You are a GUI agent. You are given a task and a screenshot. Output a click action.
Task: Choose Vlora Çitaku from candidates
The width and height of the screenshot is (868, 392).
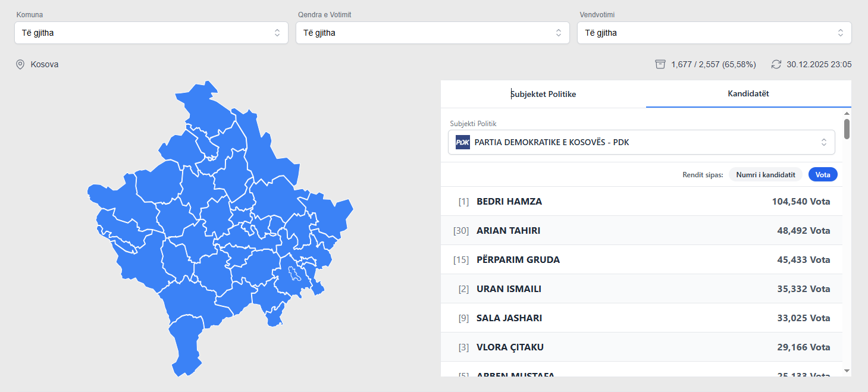641,347
